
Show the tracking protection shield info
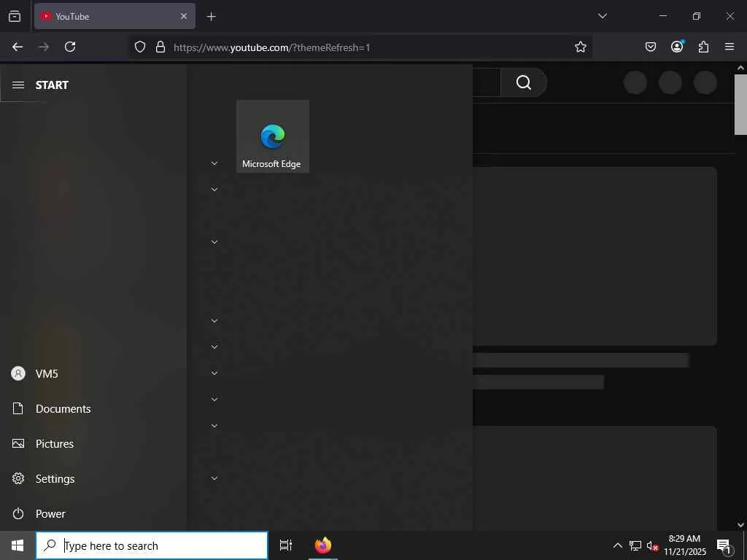(139, 47)
